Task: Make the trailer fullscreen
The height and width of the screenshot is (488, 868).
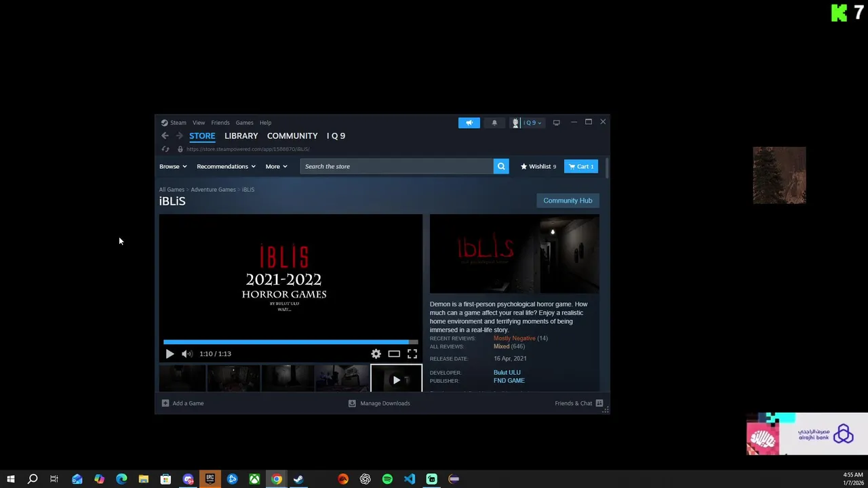Action: [x=412, y=354]
